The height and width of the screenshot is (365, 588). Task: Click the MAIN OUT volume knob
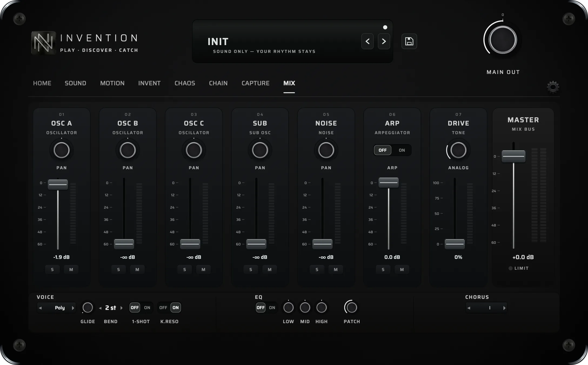[503, 40]
